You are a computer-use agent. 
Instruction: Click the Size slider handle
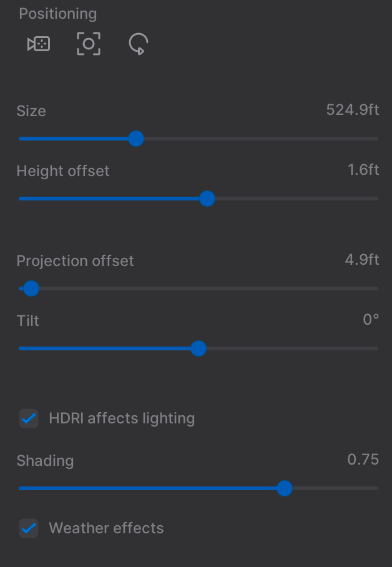[x=136, y=139]
